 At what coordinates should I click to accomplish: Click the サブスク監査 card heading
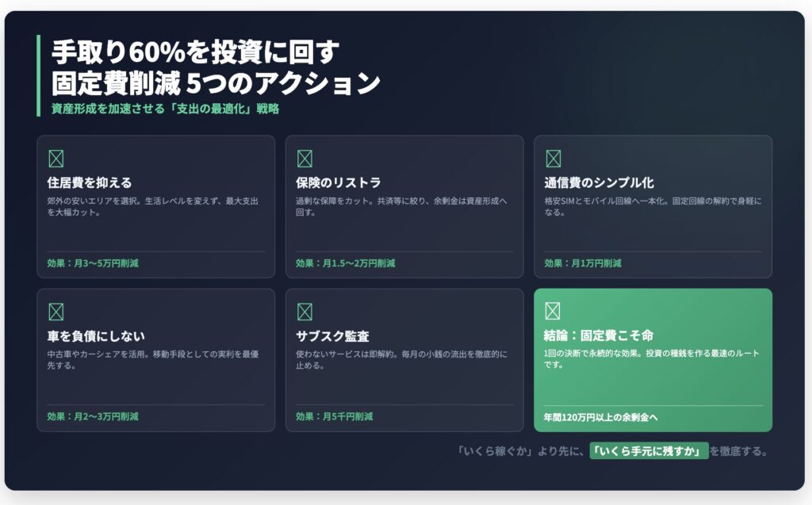tap(332, 336)
